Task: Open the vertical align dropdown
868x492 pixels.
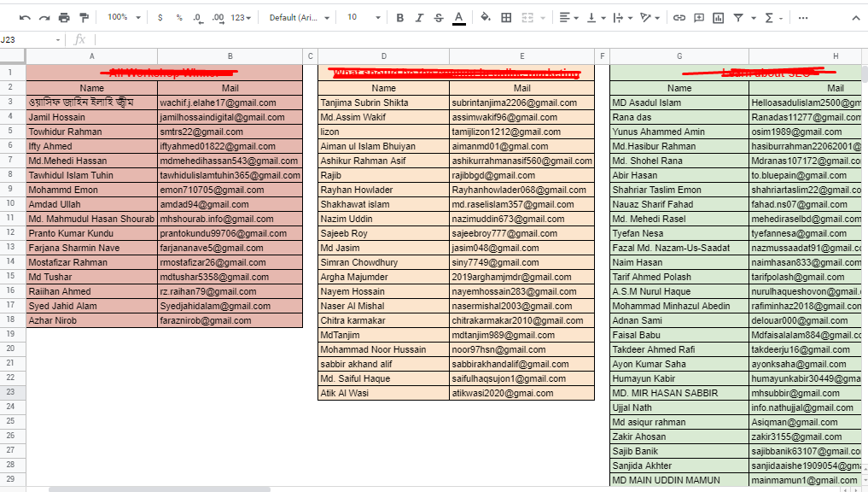Action: (x=597, y=18)
